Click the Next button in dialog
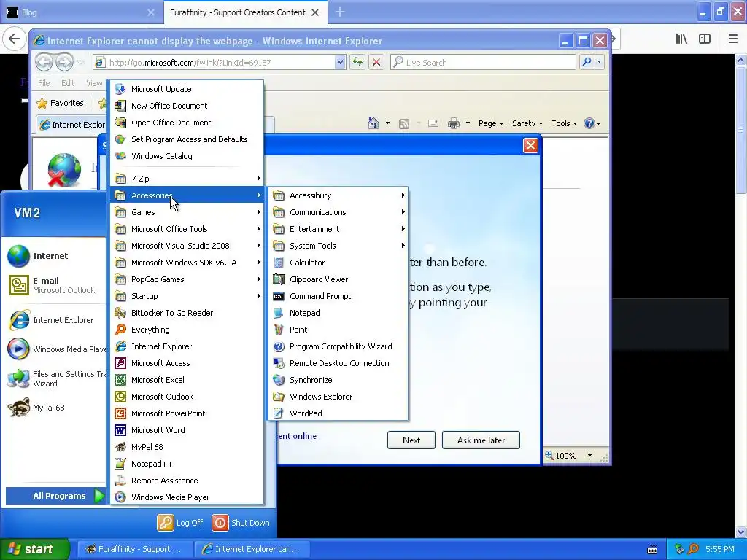Screen dimensions: 747x560 [411, 440]
